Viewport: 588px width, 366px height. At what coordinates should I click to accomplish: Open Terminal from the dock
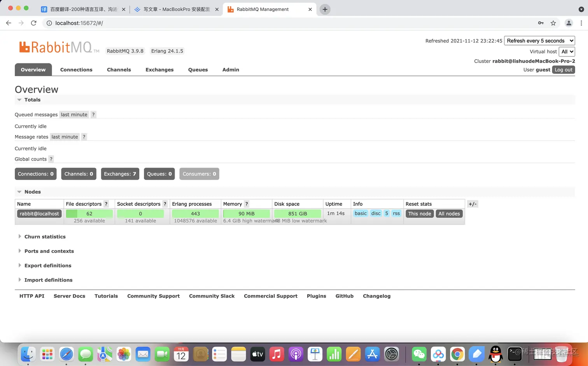514,354
